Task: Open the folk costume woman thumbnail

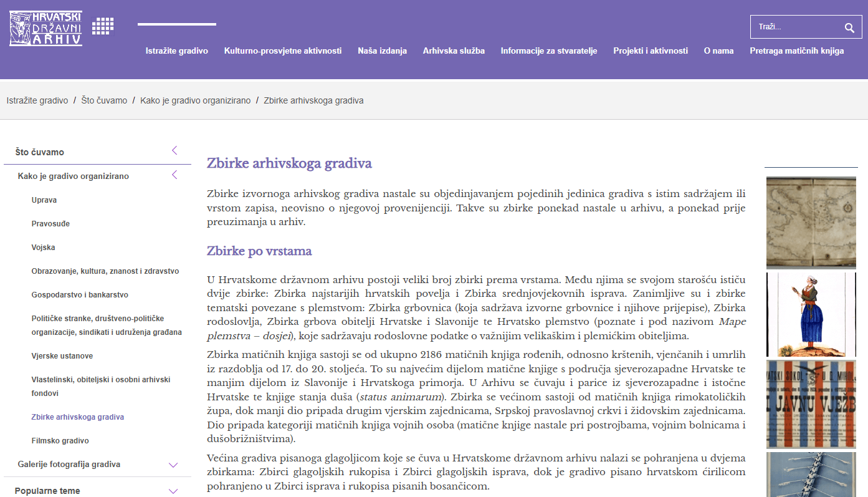Action: click(x=810, y=314)
